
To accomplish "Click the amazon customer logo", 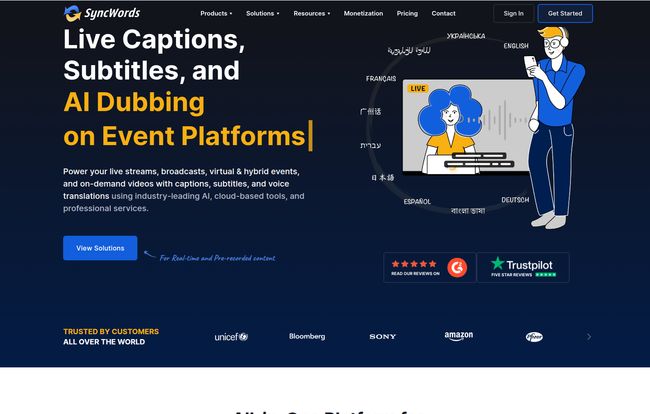I will pyautogui.click(x=458, y=336).
